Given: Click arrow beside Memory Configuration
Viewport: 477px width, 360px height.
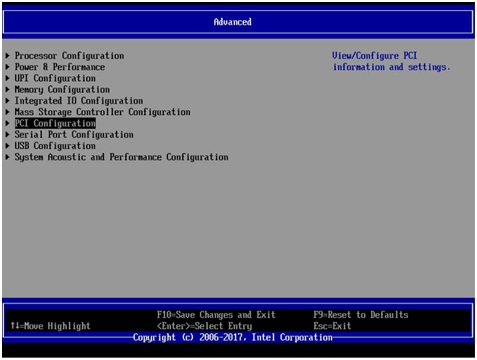Looking at the screenshot, I should click(7, 90).
